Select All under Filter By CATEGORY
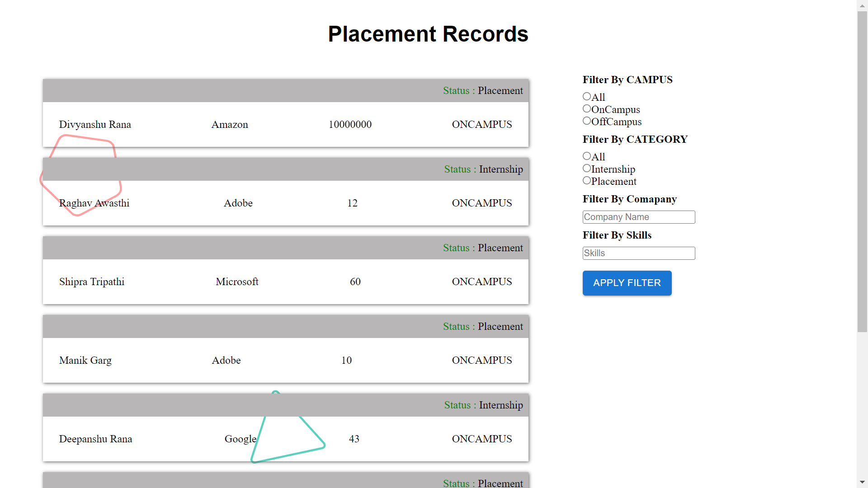This screenshot has width=868, height=488. click(x=587, y=156)
